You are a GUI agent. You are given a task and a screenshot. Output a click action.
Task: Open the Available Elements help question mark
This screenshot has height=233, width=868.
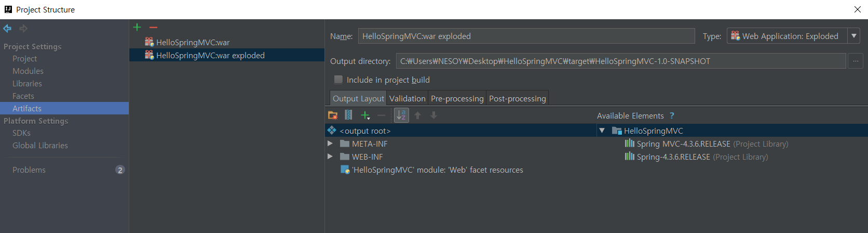(672, 116)
